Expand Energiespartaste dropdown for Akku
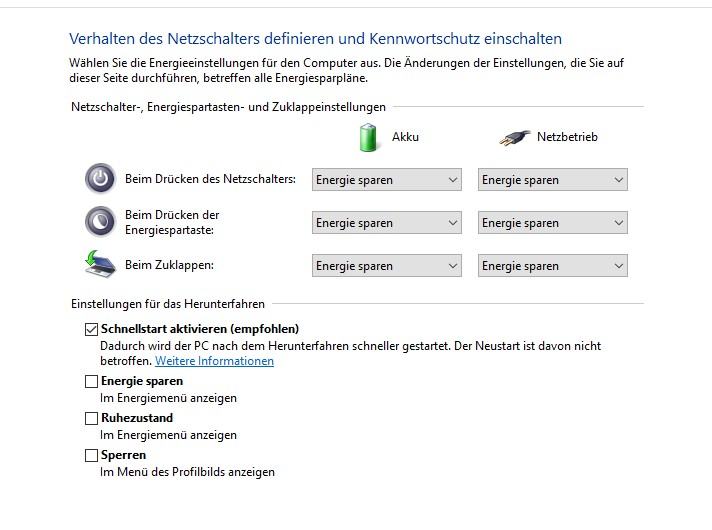Screen dimensions: 712x530 [x=387, y=223]
